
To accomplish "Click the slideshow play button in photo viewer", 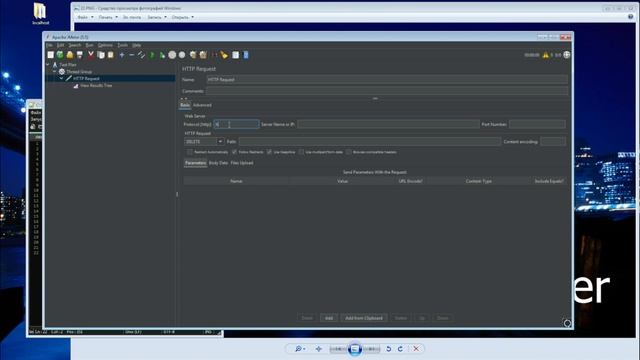I will (x=355, y=349).
